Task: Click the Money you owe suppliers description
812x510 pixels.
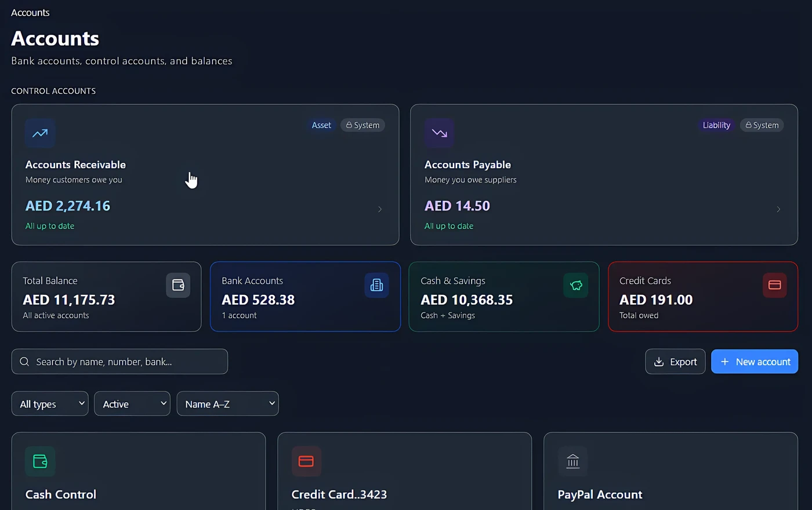Action: click(470, 180)
